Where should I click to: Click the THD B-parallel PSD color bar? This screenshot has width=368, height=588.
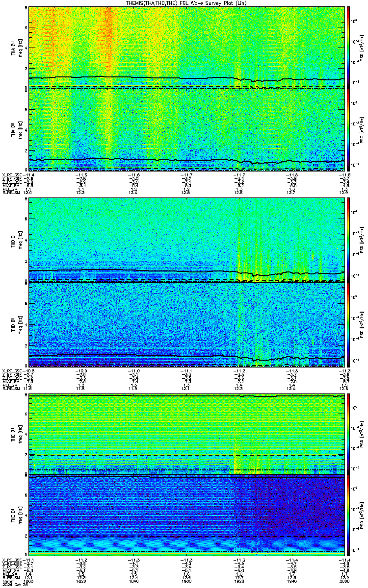coord(349,324)
